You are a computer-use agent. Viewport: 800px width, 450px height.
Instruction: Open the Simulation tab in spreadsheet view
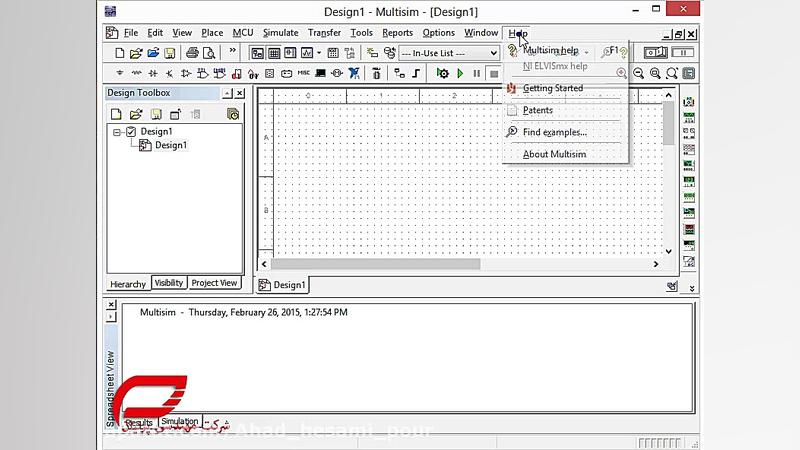(180, 421)
